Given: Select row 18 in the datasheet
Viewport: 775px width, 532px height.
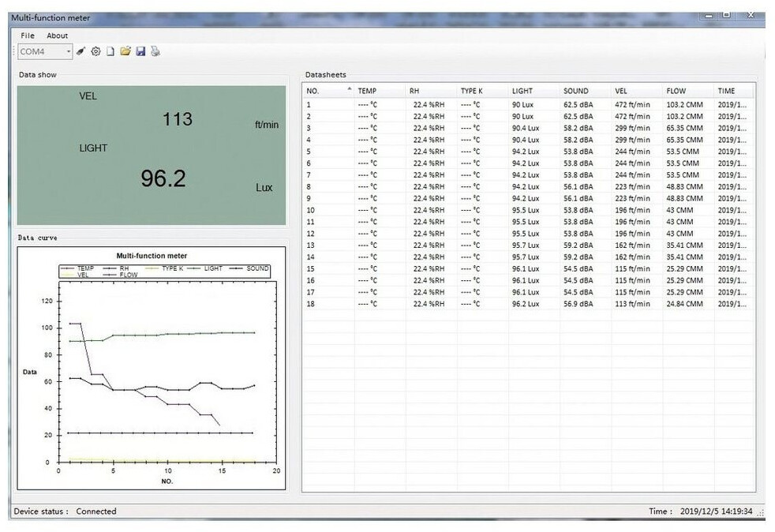Looking at the screenshot, I should click(311, 304).
